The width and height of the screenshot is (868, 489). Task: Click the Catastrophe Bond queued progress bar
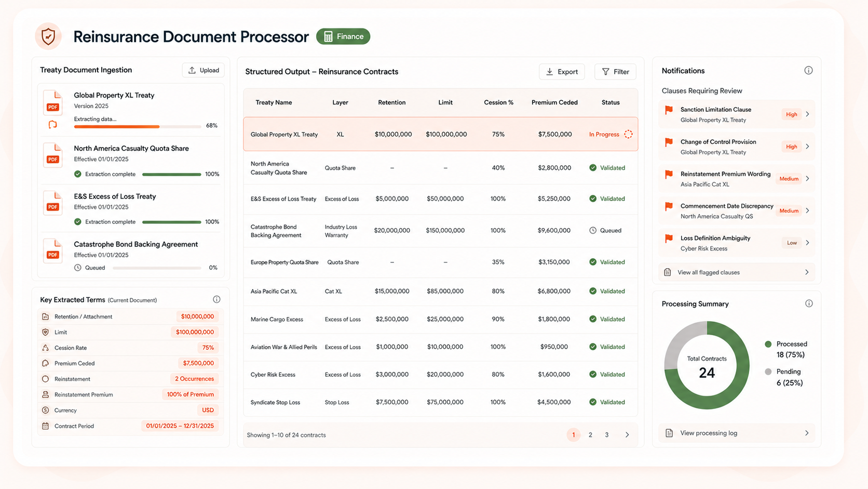click(x=157, y=268)
